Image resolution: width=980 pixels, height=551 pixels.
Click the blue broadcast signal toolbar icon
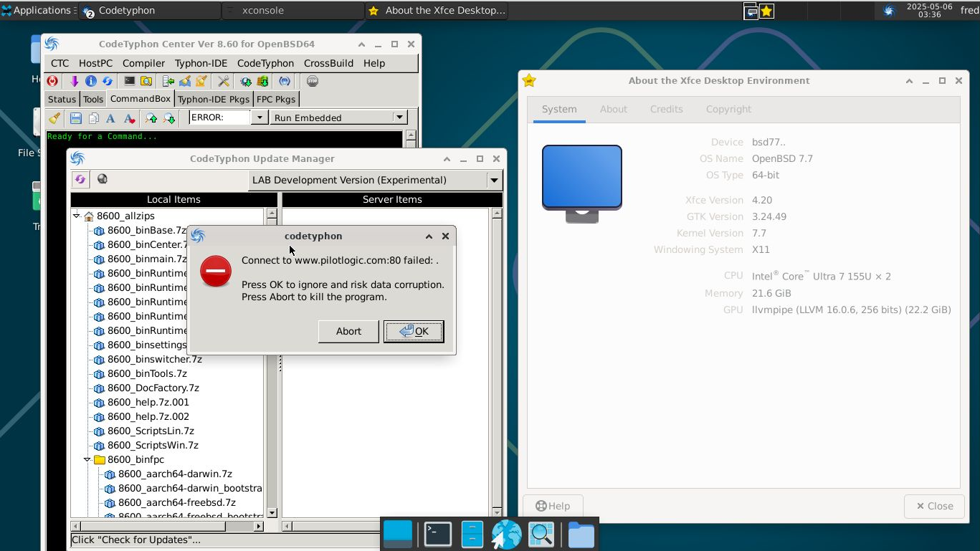(x=285, y=81)
